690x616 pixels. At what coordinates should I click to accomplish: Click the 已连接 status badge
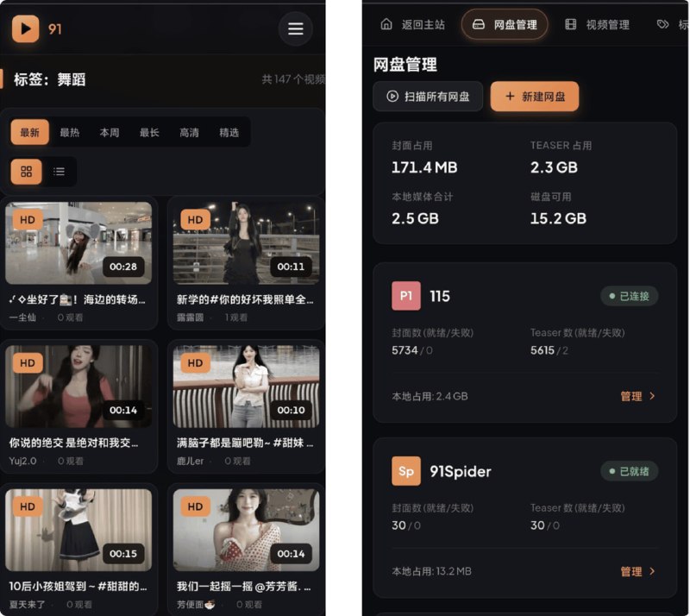(x=630, y=296)
